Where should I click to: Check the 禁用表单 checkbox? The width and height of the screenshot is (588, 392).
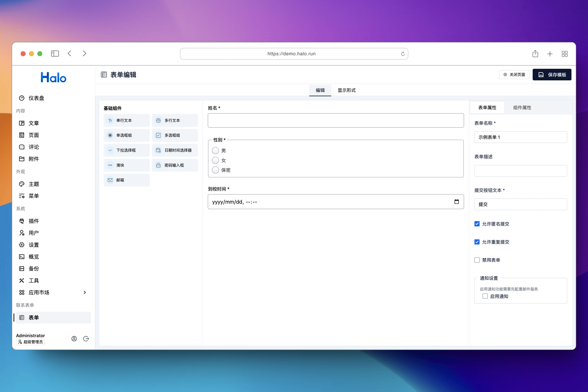[x=477, y=260]
